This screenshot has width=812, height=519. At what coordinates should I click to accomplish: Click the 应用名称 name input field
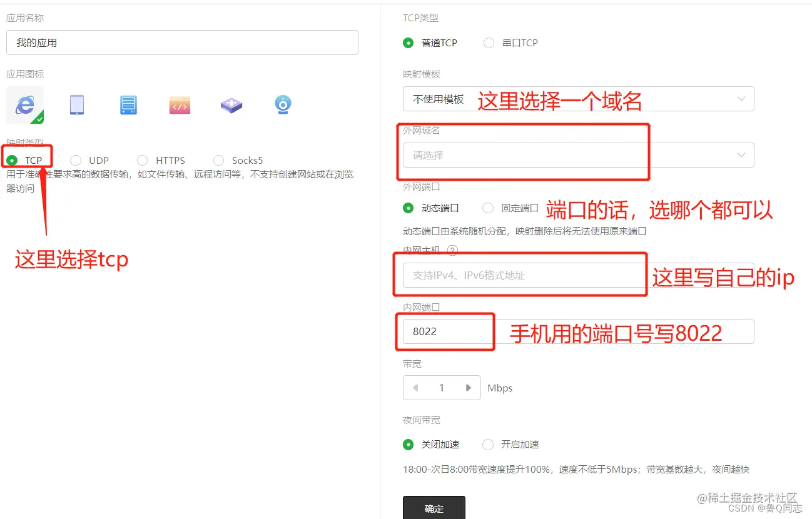[181, 43]
